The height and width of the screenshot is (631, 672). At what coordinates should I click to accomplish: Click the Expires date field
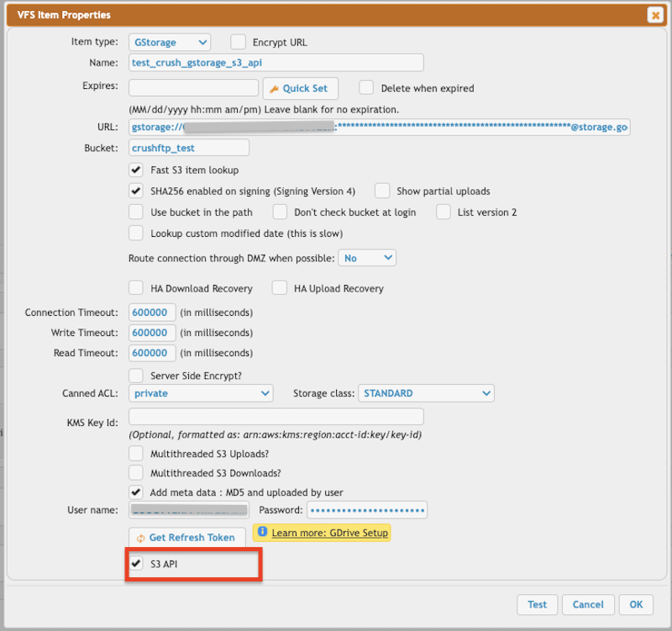193,87
